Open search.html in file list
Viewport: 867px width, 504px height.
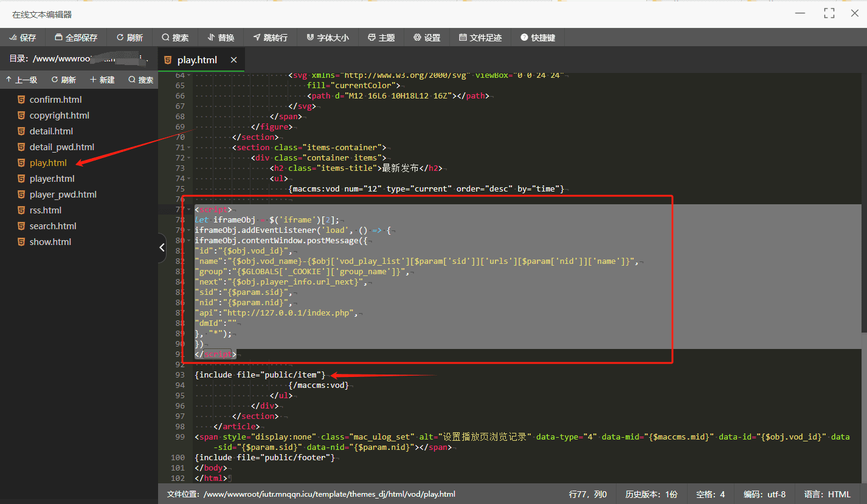tap(53, 226)
